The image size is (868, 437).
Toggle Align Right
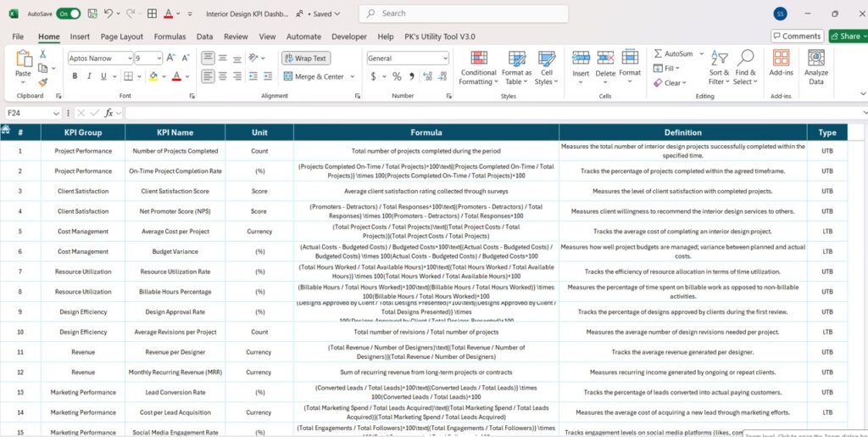[x=237, y=76]
